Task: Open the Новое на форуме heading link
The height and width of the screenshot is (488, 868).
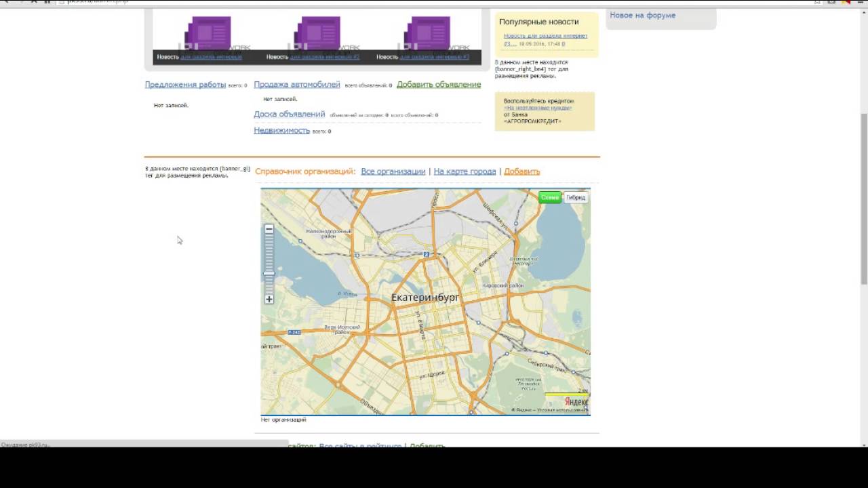Action: click(642, 15)
